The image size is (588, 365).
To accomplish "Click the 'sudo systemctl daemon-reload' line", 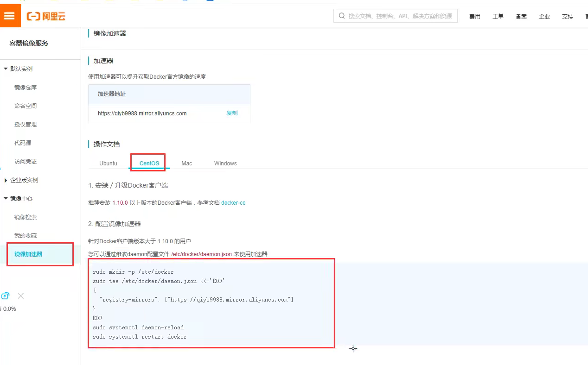I will pyautogui.click(x=138, y=327).
